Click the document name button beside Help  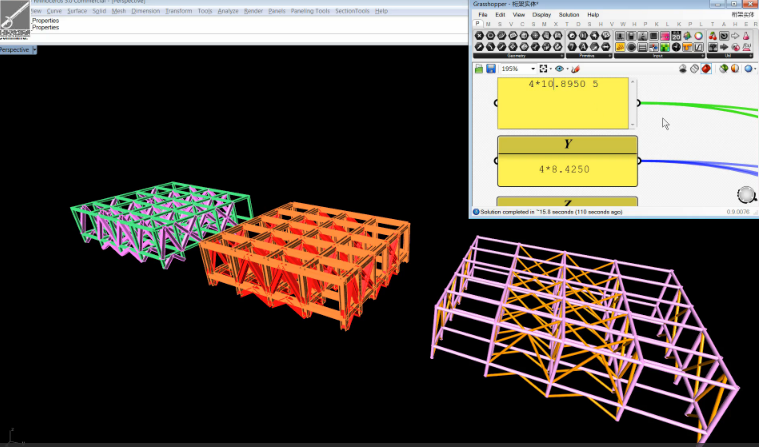click(742, 15)
